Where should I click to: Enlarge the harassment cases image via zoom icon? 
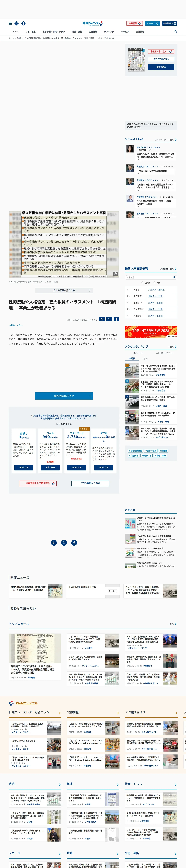115,274
